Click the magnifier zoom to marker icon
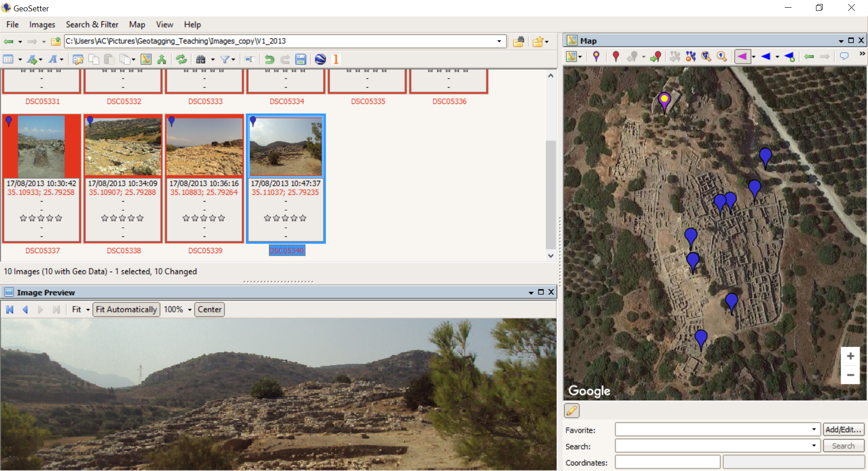 pyautogui.click(x=722, y=57)
